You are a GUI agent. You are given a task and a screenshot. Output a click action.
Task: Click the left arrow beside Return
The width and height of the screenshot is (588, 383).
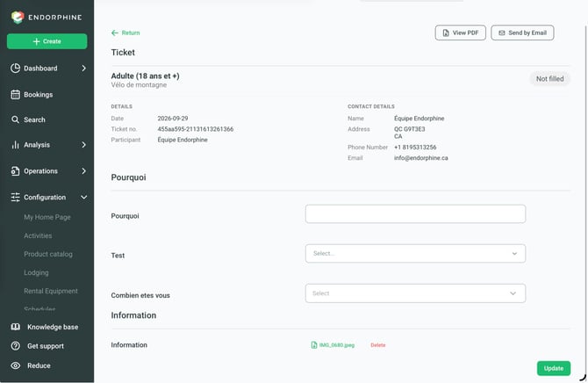click(x=115, y=33)
